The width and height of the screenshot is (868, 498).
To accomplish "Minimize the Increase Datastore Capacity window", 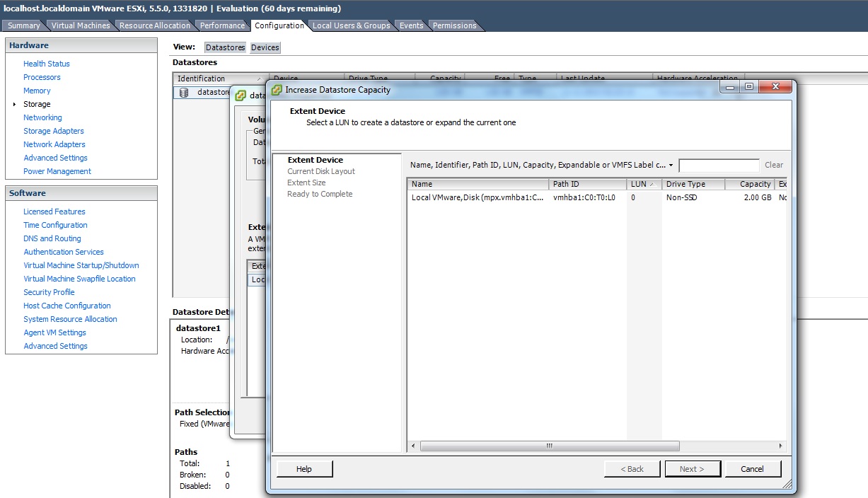I will pos(731,87).
